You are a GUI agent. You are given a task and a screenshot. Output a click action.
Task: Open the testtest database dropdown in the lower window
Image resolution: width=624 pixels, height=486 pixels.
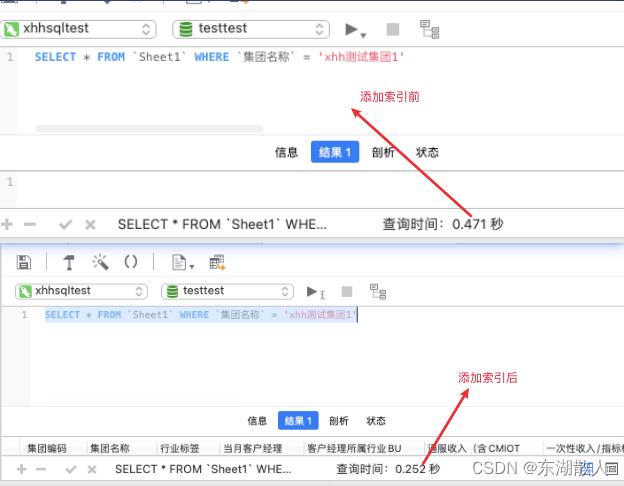click(227, 291)
